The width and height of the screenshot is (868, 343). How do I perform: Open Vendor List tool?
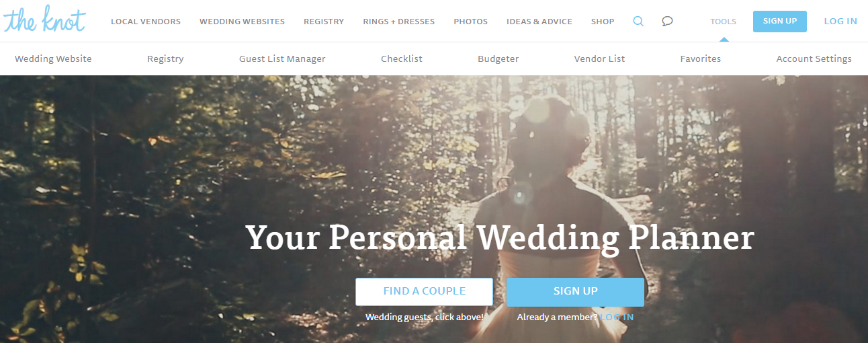click(x=599, y=59)
